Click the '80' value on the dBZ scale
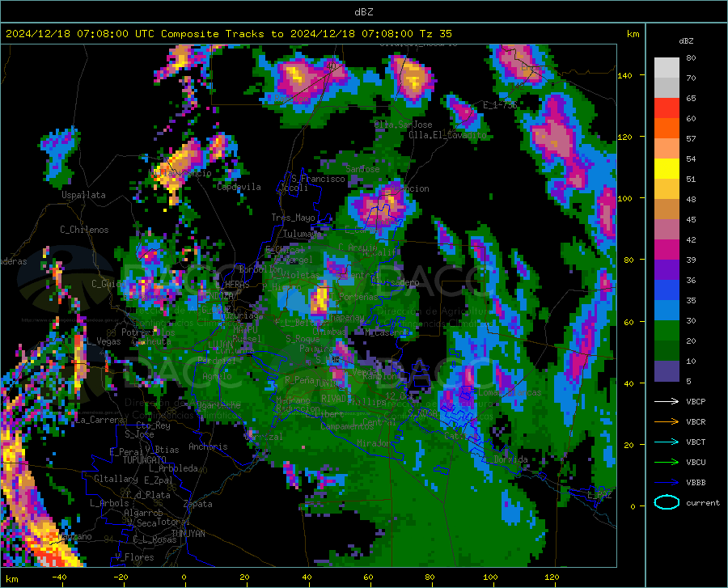 pyautogui.click(x=691, y=58)
